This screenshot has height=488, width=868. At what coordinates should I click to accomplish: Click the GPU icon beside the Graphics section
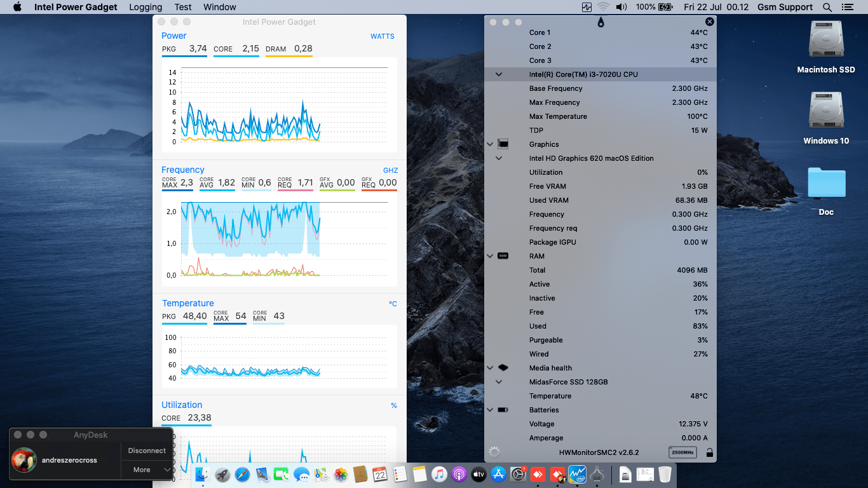[x=504, y=144]
